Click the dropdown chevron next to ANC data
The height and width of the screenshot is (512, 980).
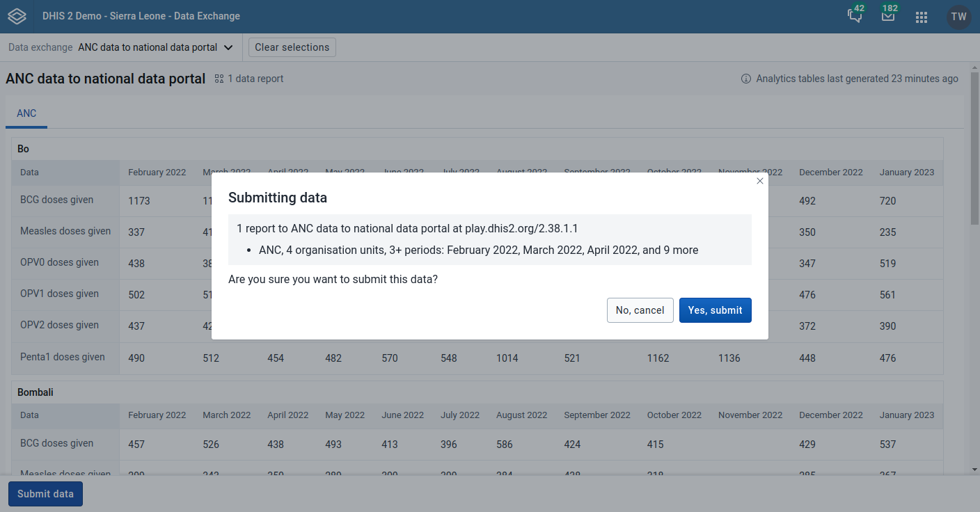(228, 48)
